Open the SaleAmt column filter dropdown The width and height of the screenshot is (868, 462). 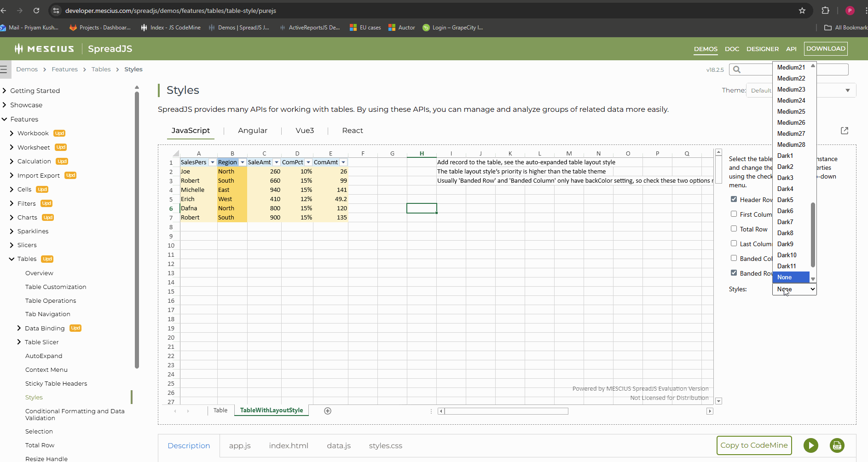[x=277, y=162]
